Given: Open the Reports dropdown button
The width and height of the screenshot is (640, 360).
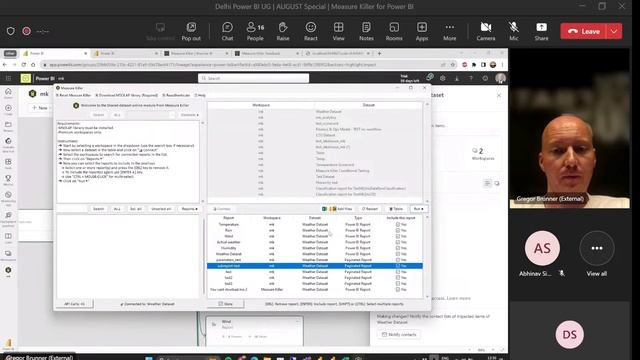Looking at the screenshot, I should point(189,209).
